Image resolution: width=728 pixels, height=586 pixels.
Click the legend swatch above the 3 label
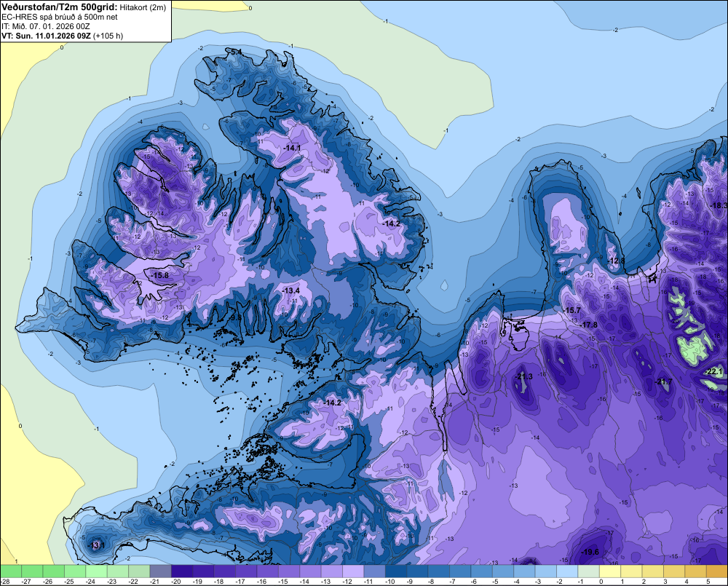[674, 571]
